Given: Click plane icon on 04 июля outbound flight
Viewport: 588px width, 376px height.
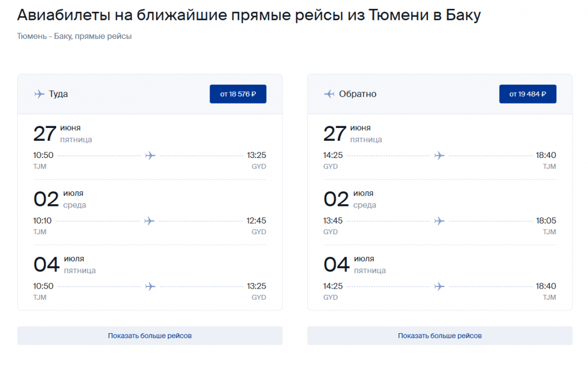Looking at the screenshot, I should [x=150, y=286].
